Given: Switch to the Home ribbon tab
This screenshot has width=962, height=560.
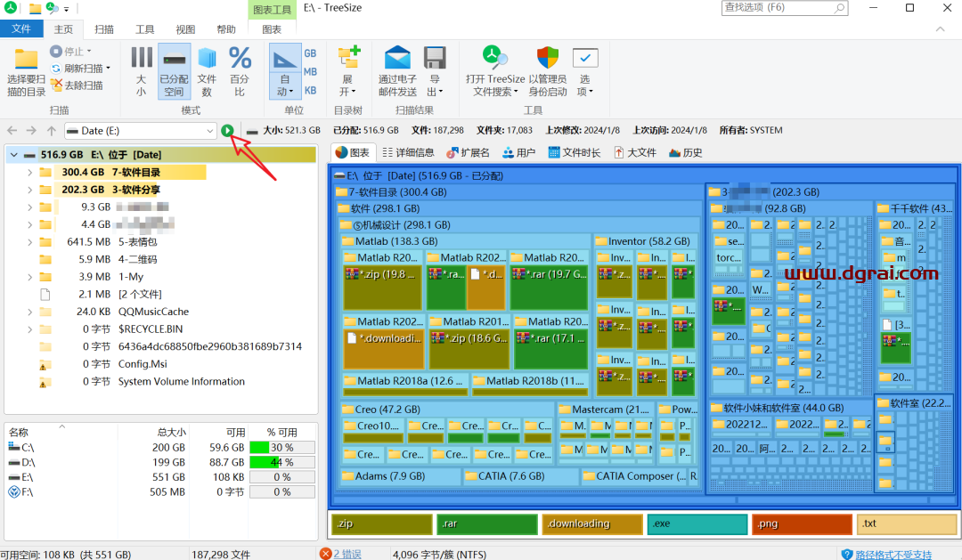Looking at the screenshot, I should pyautogui.click(x=63, y=29).
